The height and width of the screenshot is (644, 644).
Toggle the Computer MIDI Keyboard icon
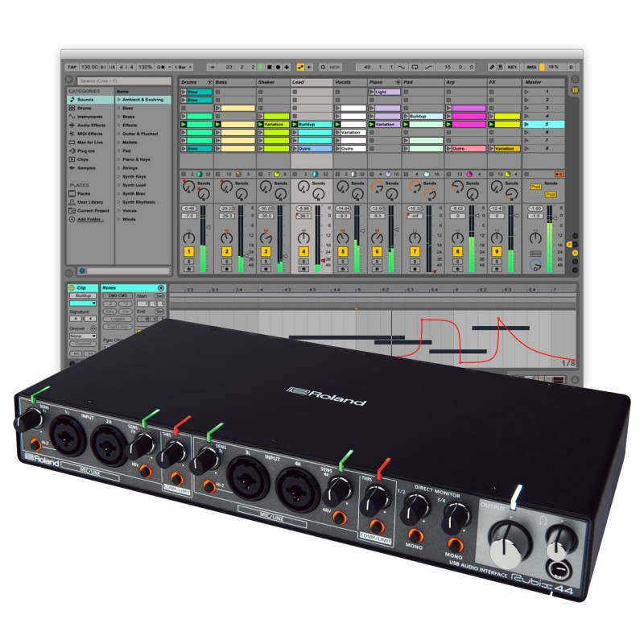(500, 67)
